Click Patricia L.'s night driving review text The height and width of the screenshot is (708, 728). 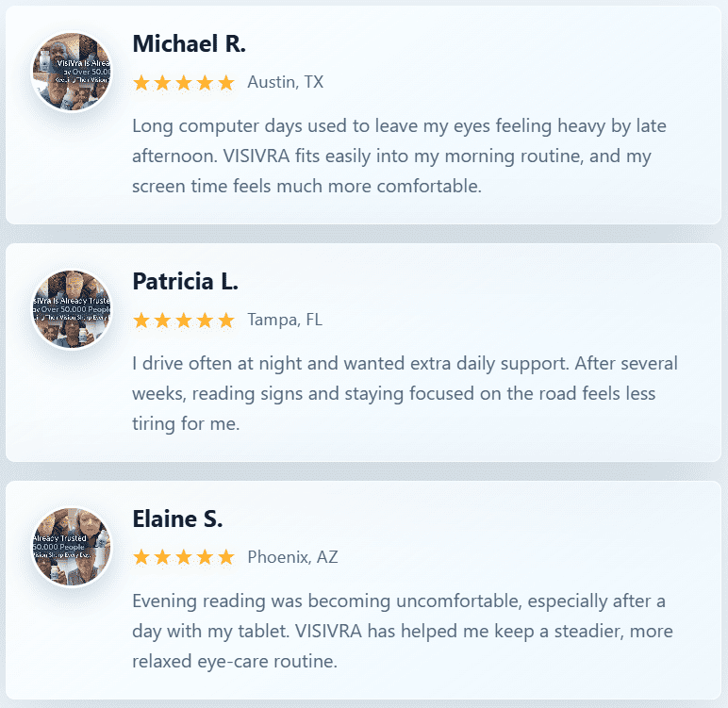(x=405, y=394)
